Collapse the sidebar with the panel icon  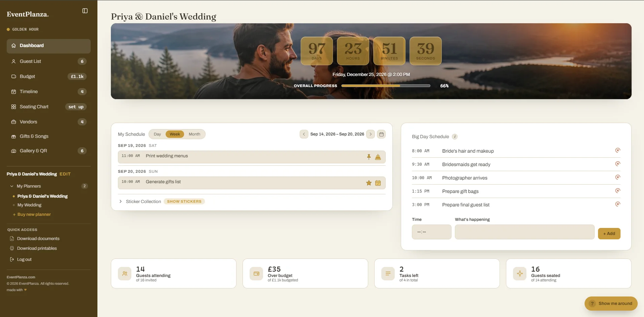[85, 11]
